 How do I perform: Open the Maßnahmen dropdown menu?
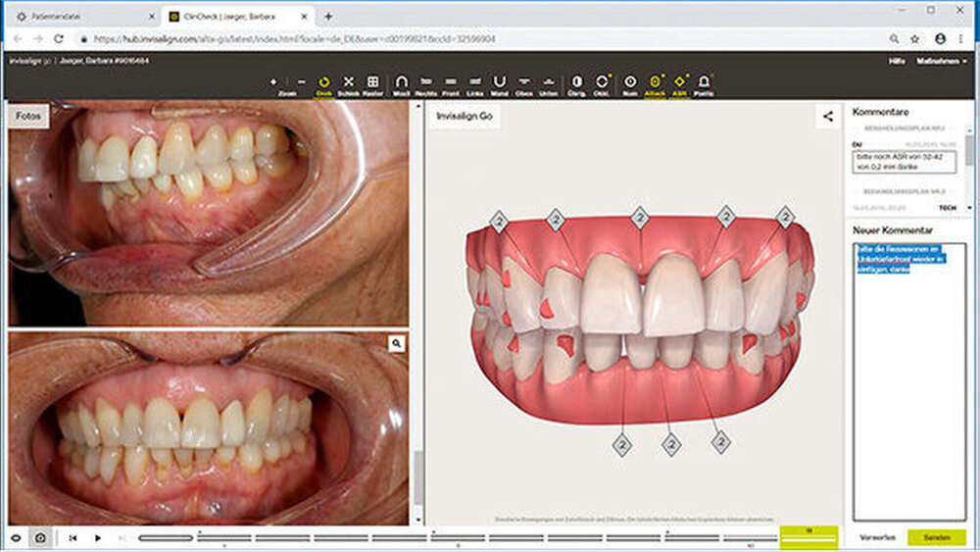pyautogui.click(x=941, y=61)
